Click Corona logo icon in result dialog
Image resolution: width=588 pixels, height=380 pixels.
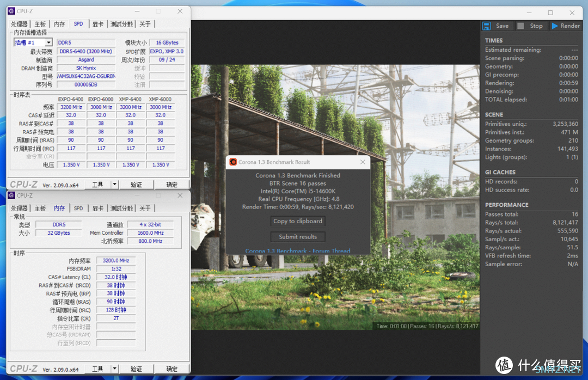[x=233, y=162]
